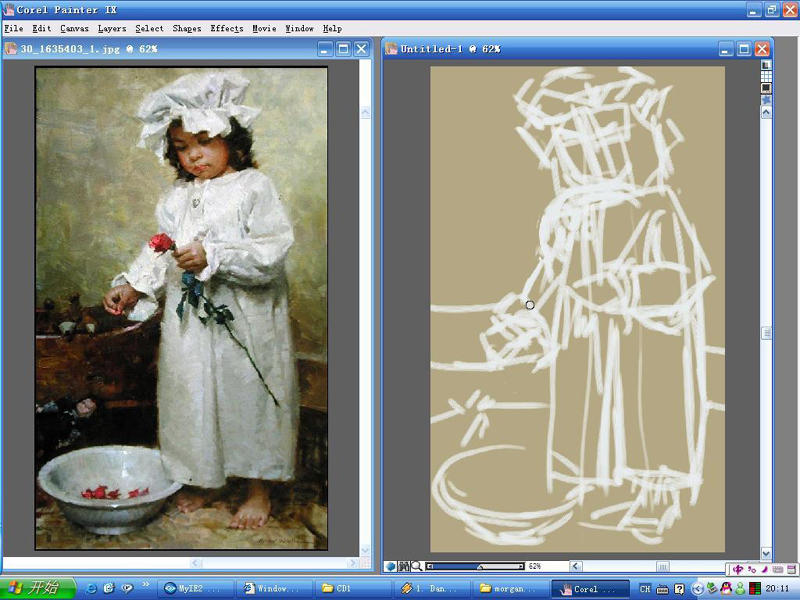Switch to the Window... taskbar button

pos(274,589)
